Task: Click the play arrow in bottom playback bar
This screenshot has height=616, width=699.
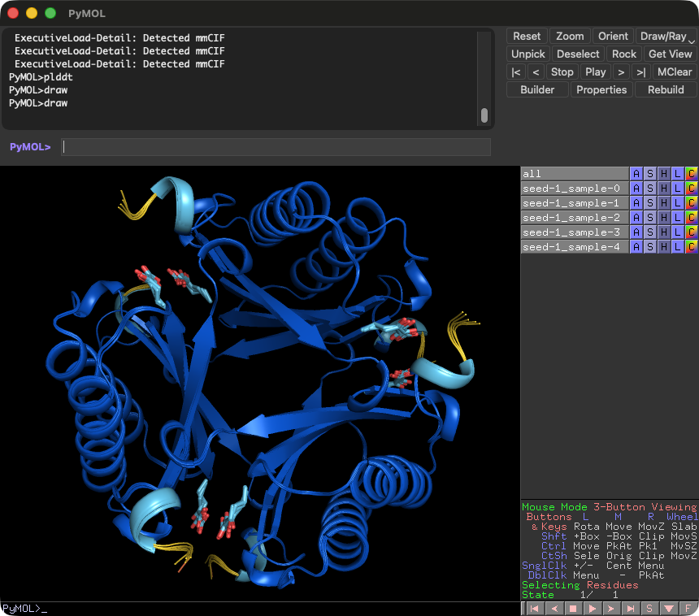Action: pos(592,609)
